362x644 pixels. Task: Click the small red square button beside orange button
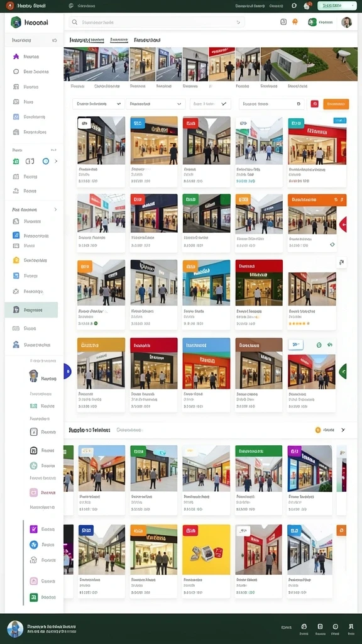pyautogui.click(x=314, y=104)
